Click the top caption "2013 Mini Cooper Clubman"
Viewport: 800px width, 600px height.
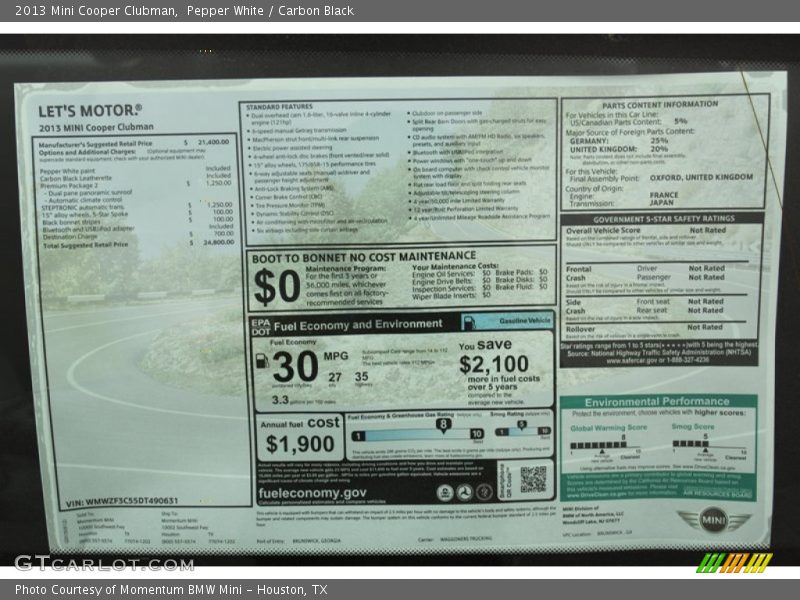click(x=95, y=11)
